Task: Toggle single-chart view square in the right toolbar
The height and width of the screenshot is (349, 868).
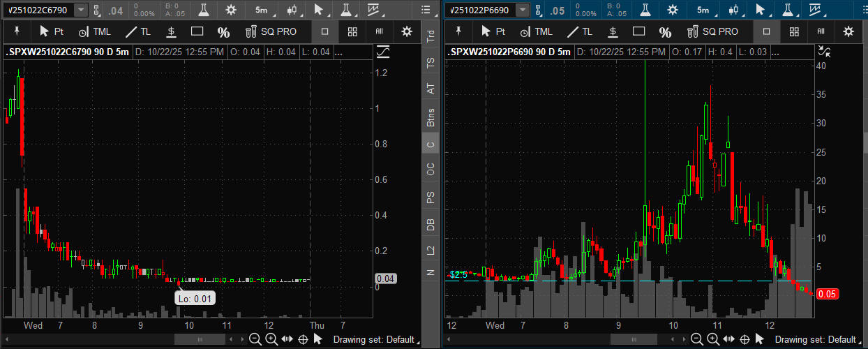Action: coord(766,31)
